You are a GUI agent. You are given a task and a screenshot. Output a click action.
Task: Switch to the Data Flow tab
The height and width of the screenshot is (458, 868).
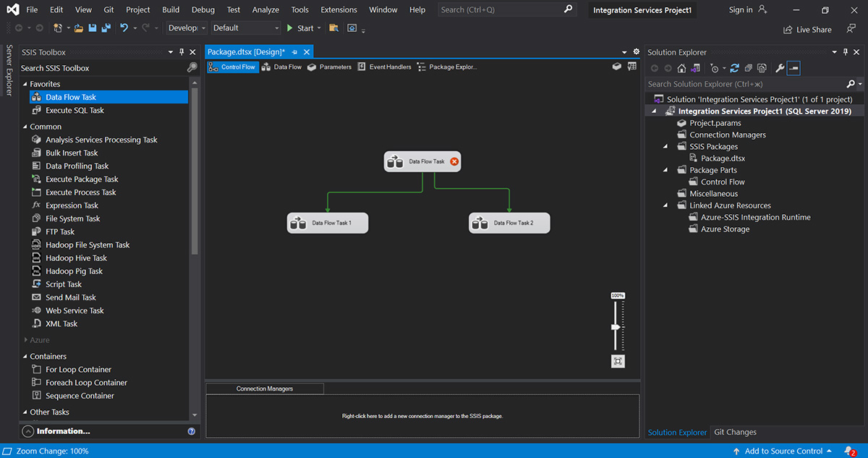coord(281,67)
